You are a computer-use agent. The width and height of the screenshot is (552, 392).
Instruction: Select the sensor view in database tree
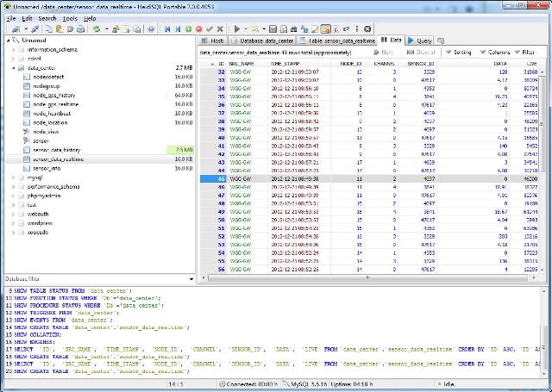[41, 140]
